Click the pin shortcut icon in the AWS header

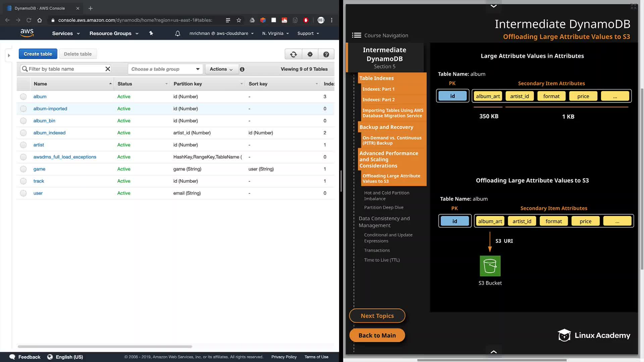(x=151, y=33)
